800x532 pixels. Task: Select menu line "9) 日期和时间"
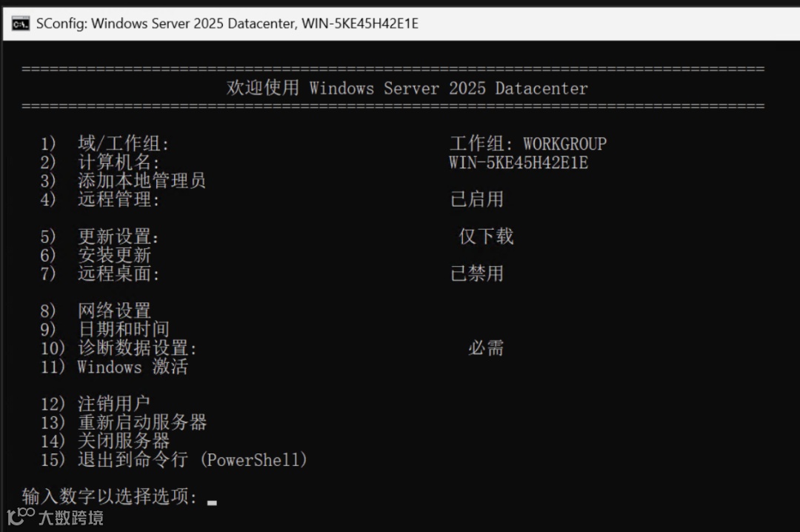105,329
